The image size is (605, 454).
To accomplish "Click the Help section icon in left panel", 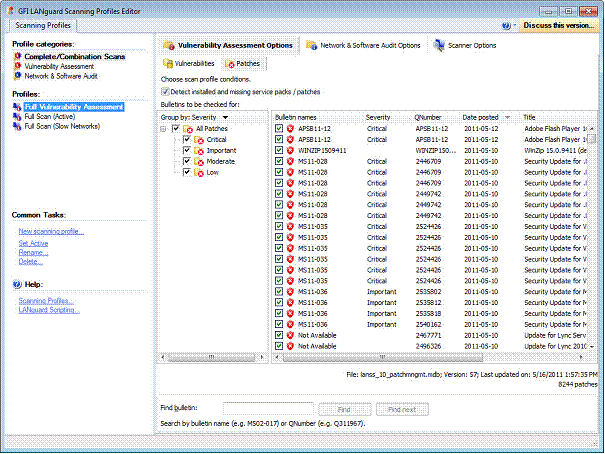I will (x=17, y=284).
